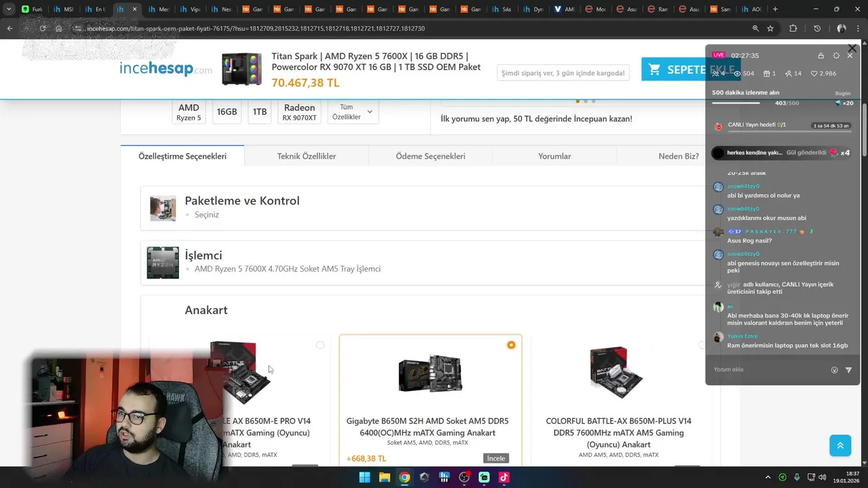Open live panel settings gear
The image size is (868, 488).
click(836, 56)
